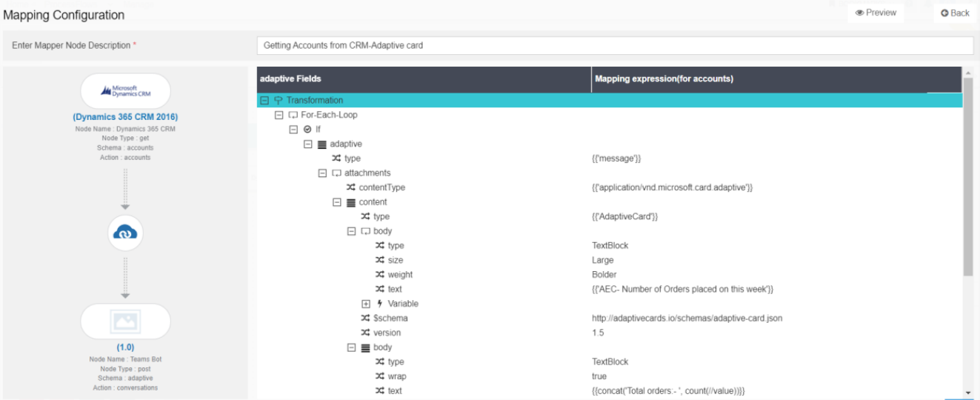Viewport: 980px width, 400px height.
Task: Click the Mapper Node Description input field
Action: [x=614, y=45]
